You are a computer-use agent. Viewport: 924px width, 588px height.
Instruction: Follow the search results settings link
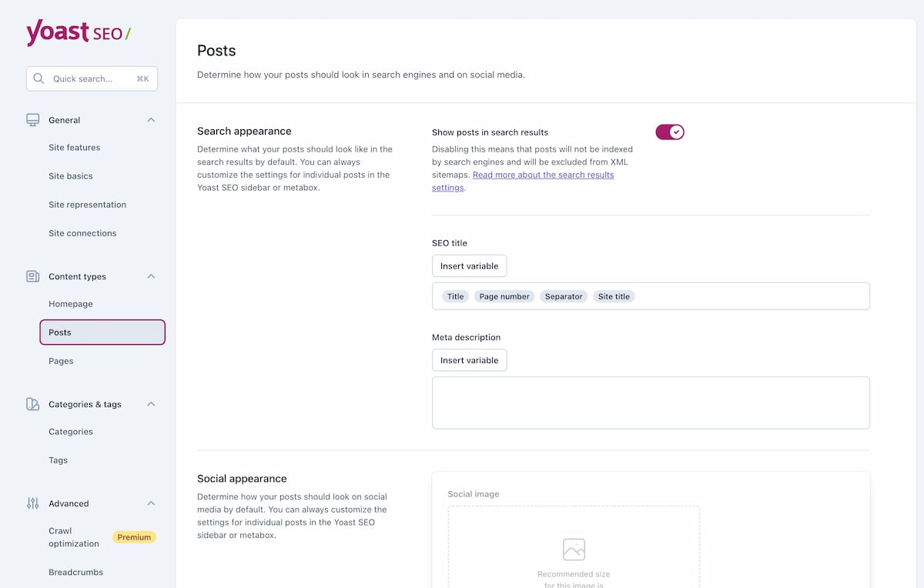click(x=544, y=175)
